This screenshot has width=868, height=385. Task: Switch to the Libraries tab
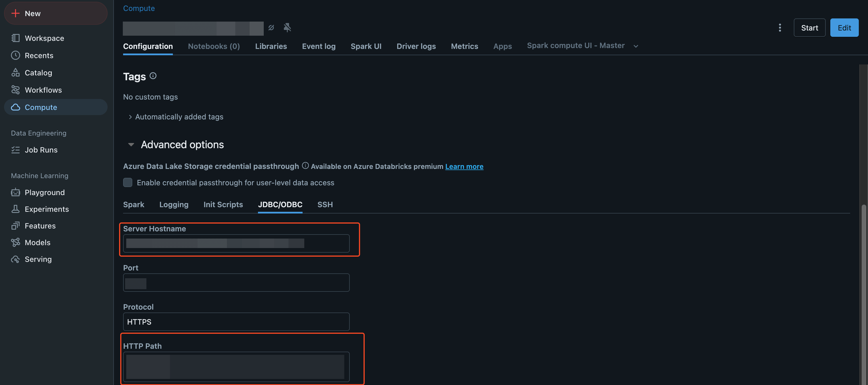pyautogui.click(x=271, y=46)
